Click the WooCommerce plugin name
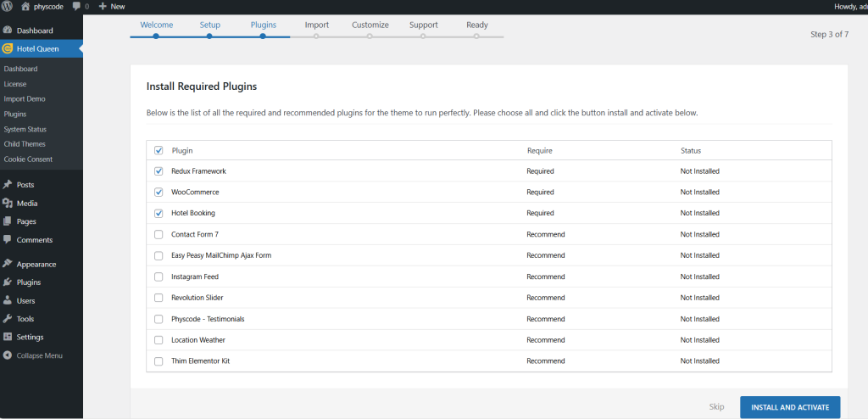 coord(195,193)
